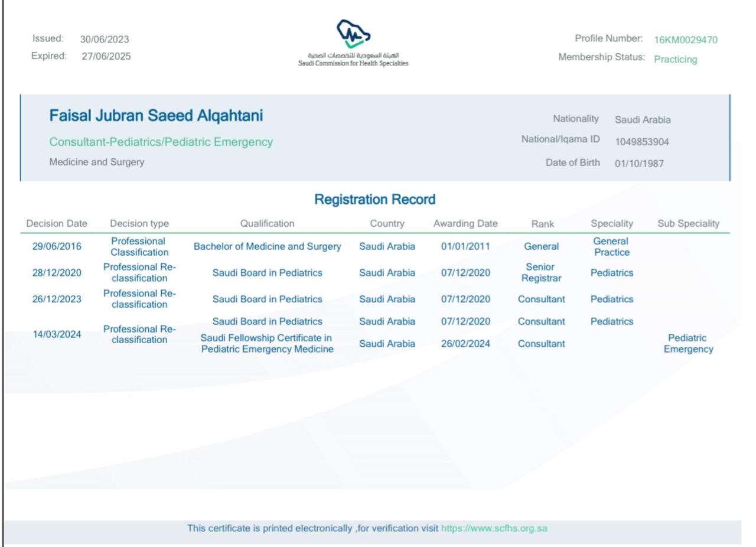Select the issued date 30/06/2023
Screen dimensions: 756x547
click(x=105, y=40)
